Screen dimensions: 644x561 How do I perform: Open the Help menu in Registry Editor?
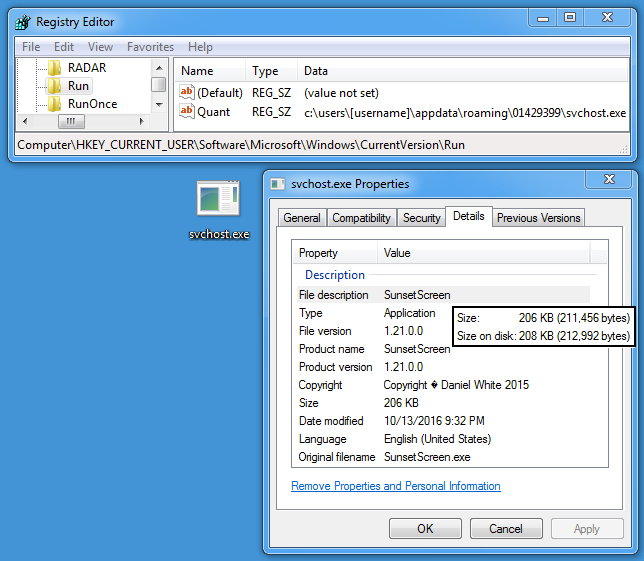pyautogui.click(x=200, y=47)
